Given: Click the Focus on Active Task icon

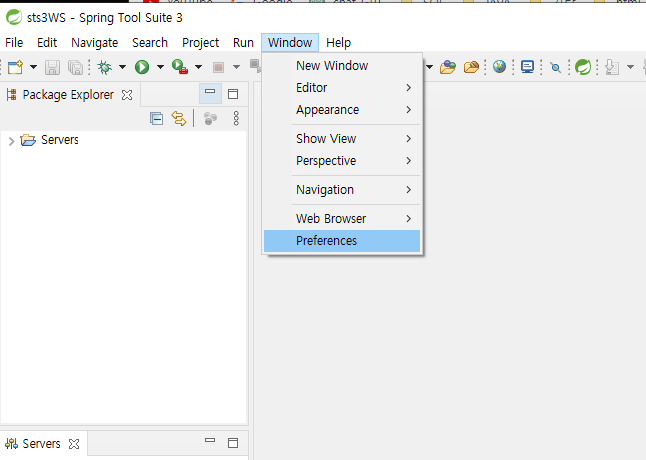Looking at the screenshot, I should click(210, 119).
